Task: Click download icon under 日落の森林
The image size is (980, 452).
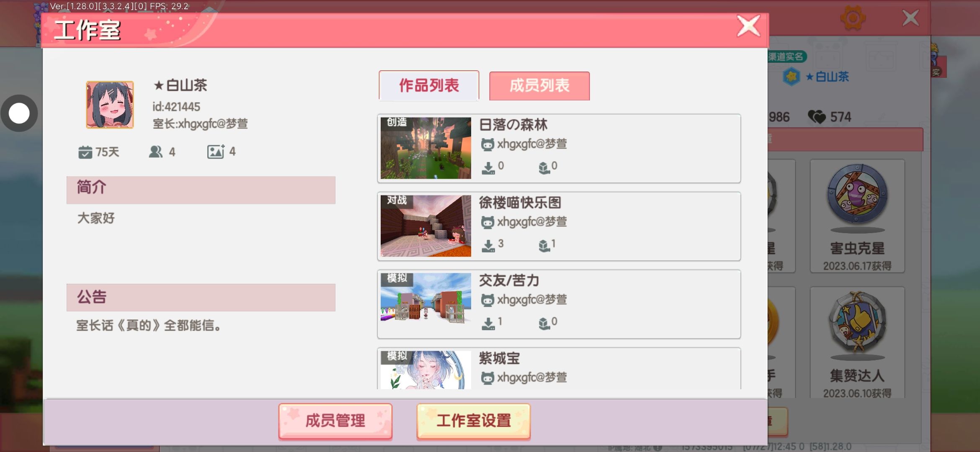Action: point(488,168)
